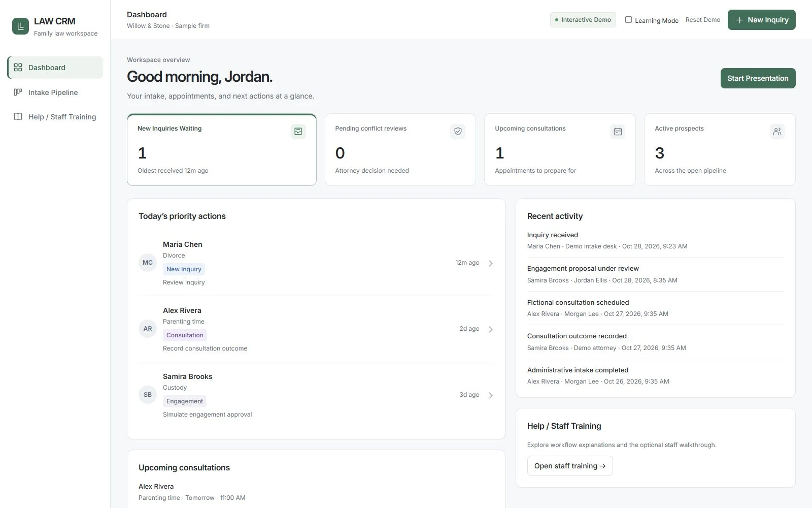Viewport: 812px width, 508px height.
Task: Click the Intake Pipeline kanban icon
Action: pos(18,92)
